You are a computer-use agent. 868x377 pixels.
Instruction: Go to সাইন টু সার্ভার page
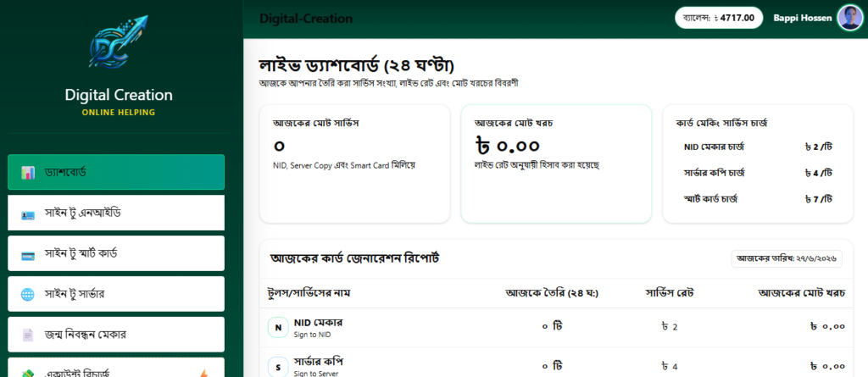(116, 294)
